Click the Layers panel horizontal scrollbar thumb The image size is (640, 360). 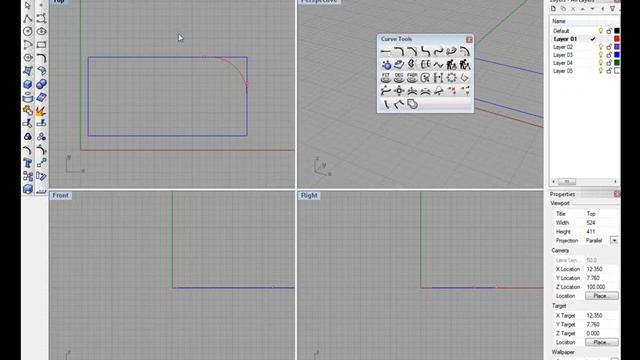click(x=567, y=181)
